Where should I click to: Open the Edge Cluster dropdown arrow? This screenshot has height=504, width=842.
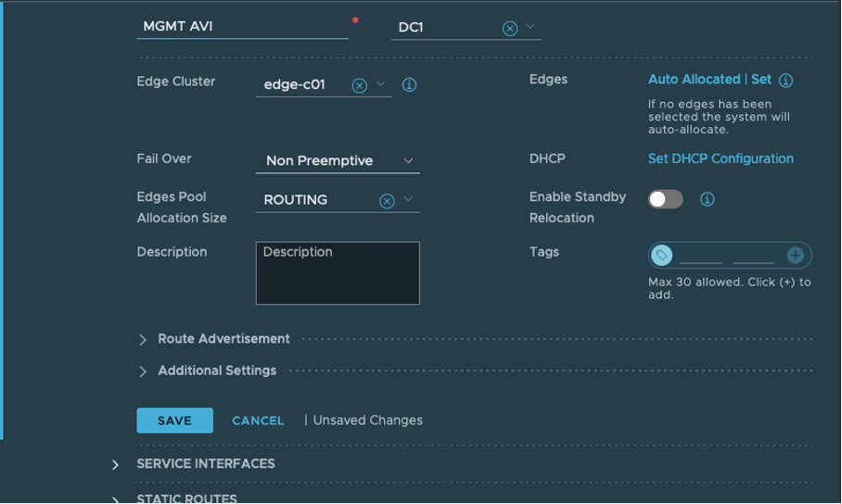coord(381,83)
